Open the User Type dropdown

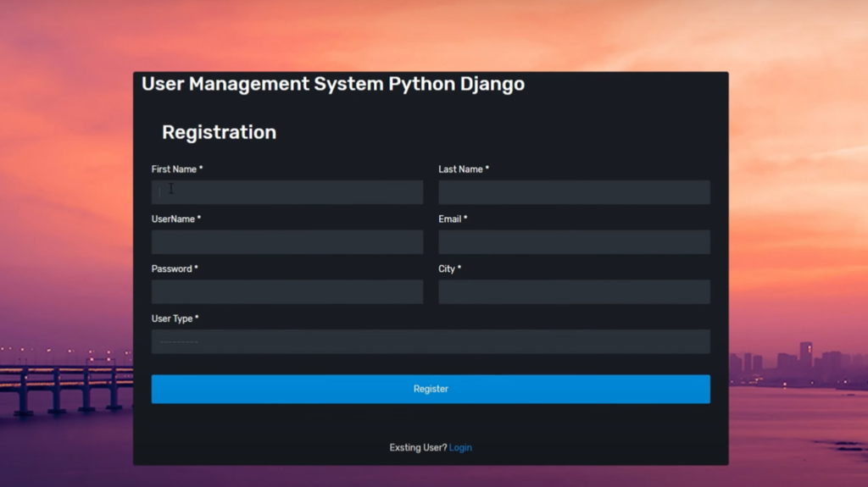(431, 341)
